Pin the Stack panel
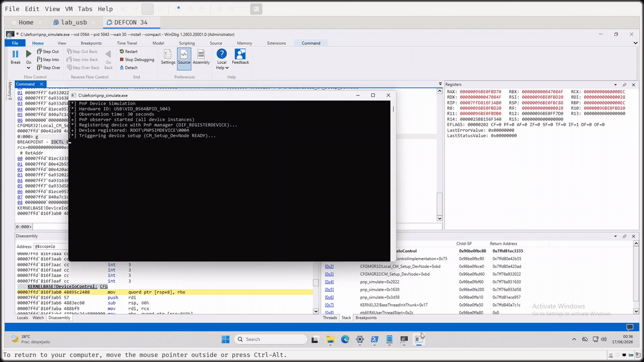 [624, 236]
